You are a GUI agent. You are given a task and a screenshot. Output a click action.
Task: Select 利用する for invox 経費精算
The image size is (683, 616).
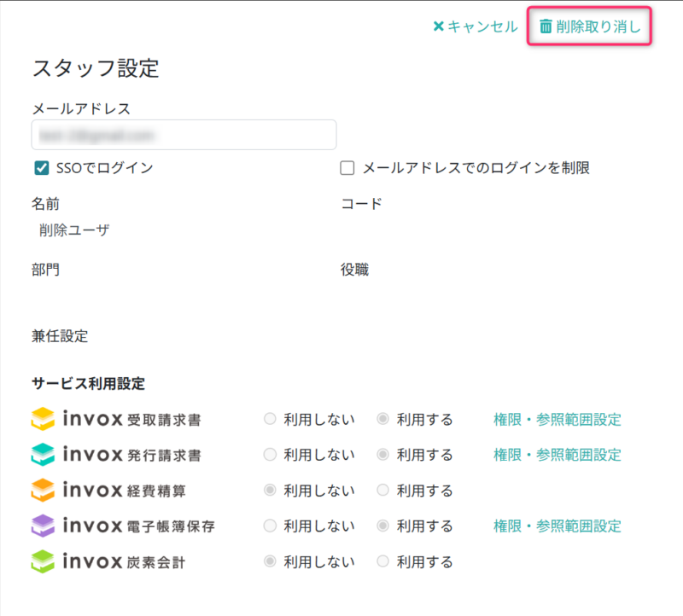pyautogui.click(x=383, y=491)
